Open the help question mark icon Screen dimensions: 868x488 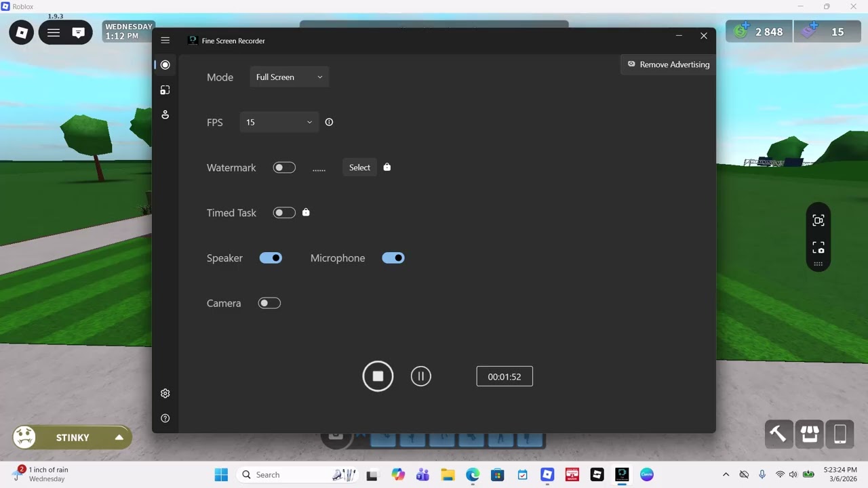[165, 418]
